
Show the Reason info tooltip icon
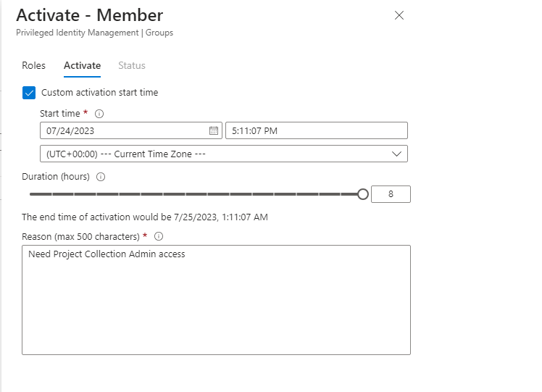(x=159, y=236)
